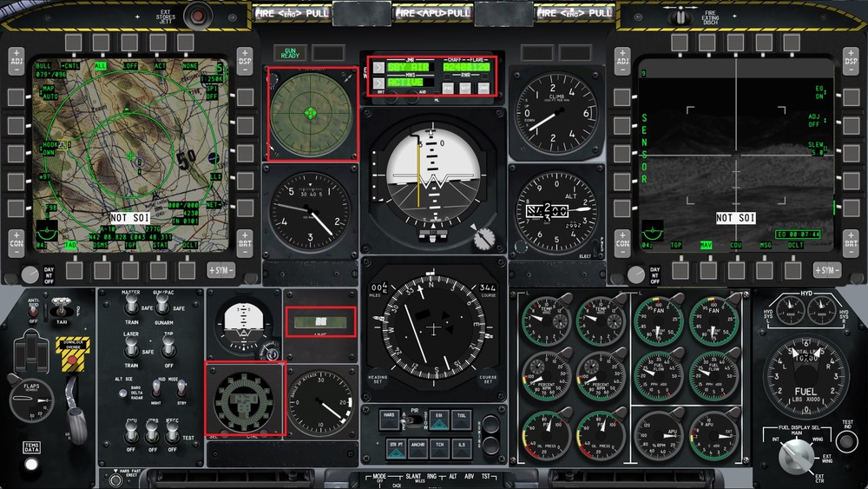This screenshot has width=868, height=489.
Task: Activate the ILS mode button
Action: pyautogui.click(x=462, y=448)
